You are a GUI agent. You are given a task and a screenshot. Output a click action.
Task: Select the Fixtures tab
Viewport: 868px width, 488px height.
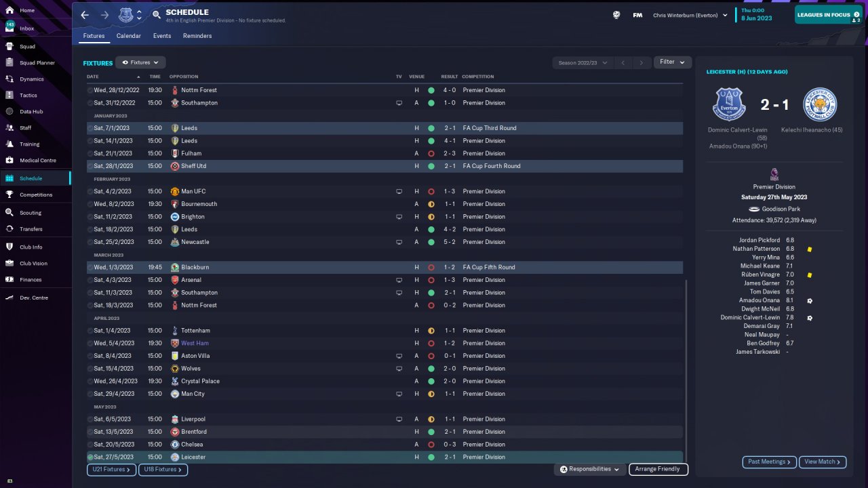[94, 36]
